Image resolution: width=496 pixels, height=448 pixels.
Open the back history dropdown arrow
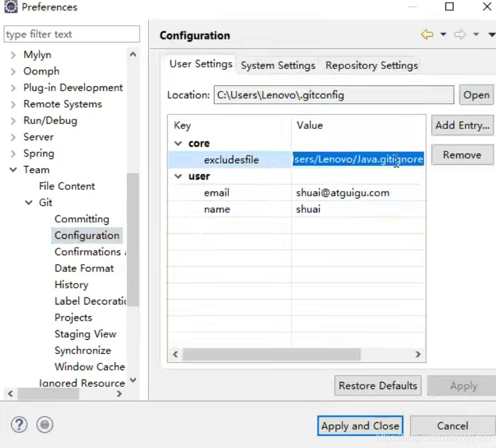[443, 34]
